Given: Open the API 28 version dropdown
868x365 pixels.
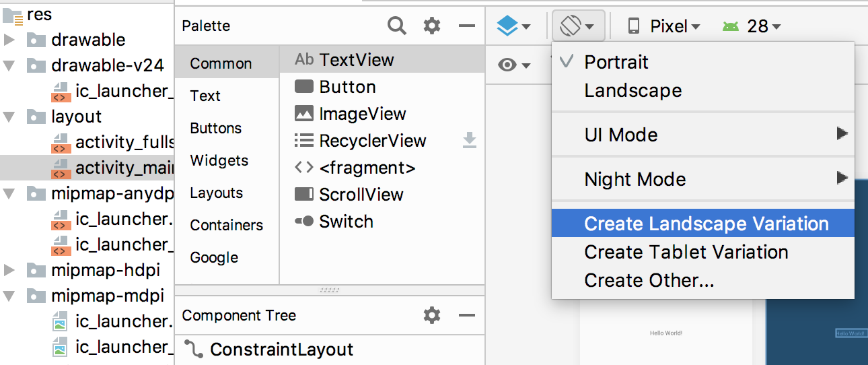Looking at the screenshot, I should point(752,26).
